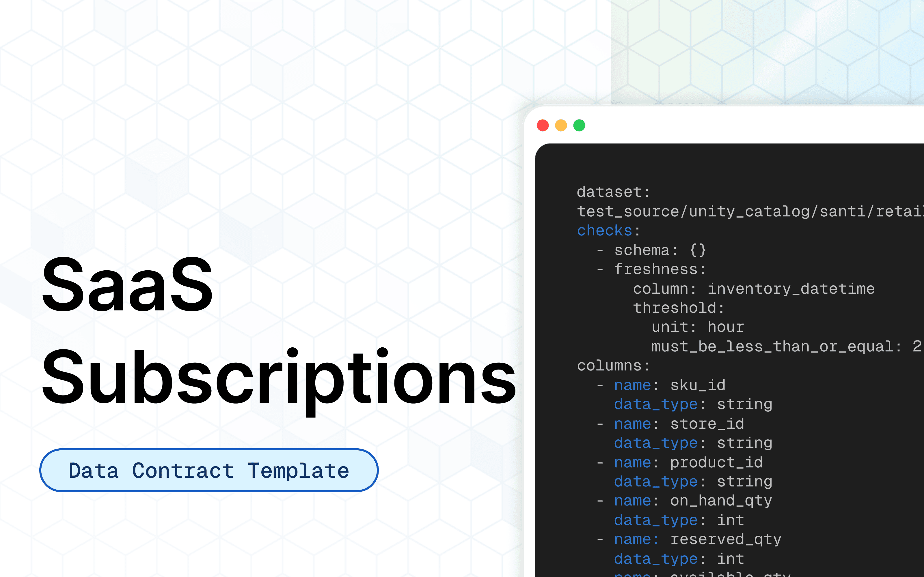Click the green maximize window dot
Screen dimensions: 924x577
pos(579,125)
